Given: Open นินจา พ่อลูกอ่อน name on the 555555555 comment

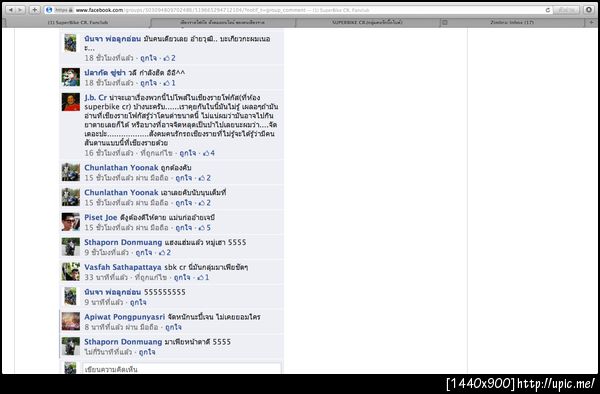Looking at the screenshot, I should click(112, 292).
